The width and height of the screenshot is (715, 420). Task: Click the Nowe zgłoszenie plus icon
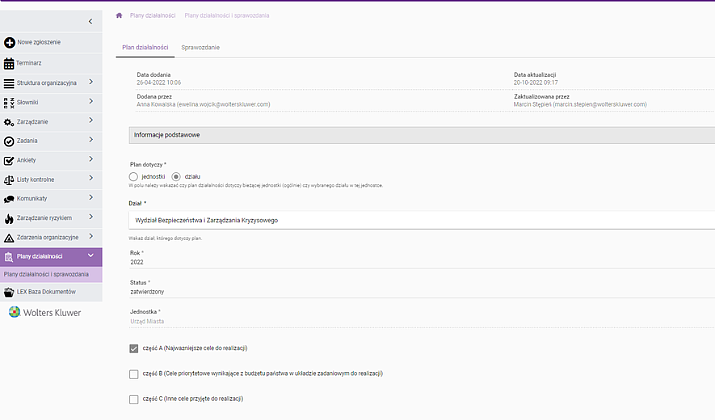(9, 43)
